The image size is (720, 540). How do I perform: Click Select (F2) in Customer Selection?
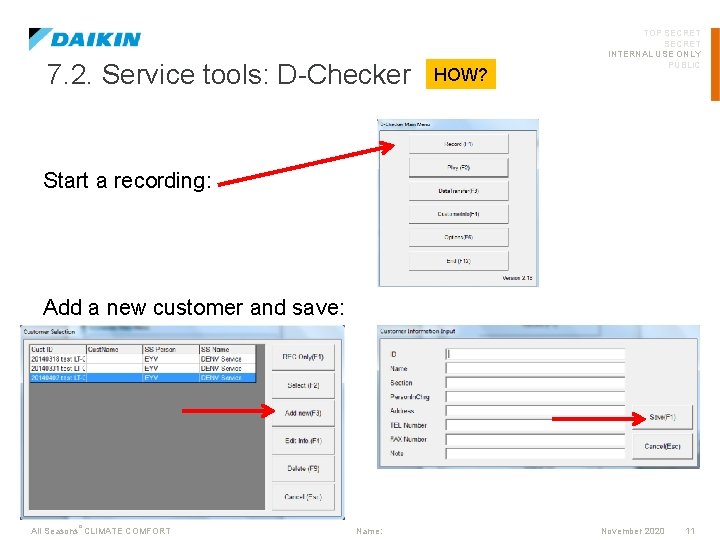pos(303,385)
